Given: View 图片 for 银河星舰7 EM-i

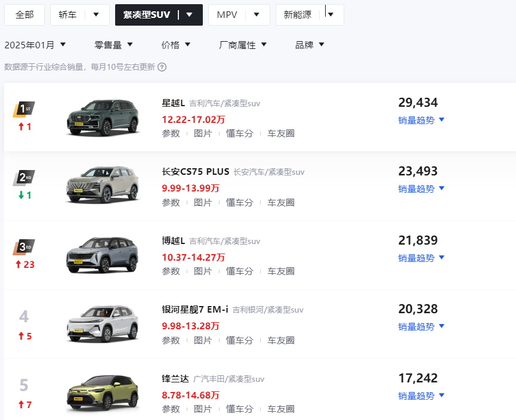Looking at the screenshot, I should pos(203,340).
